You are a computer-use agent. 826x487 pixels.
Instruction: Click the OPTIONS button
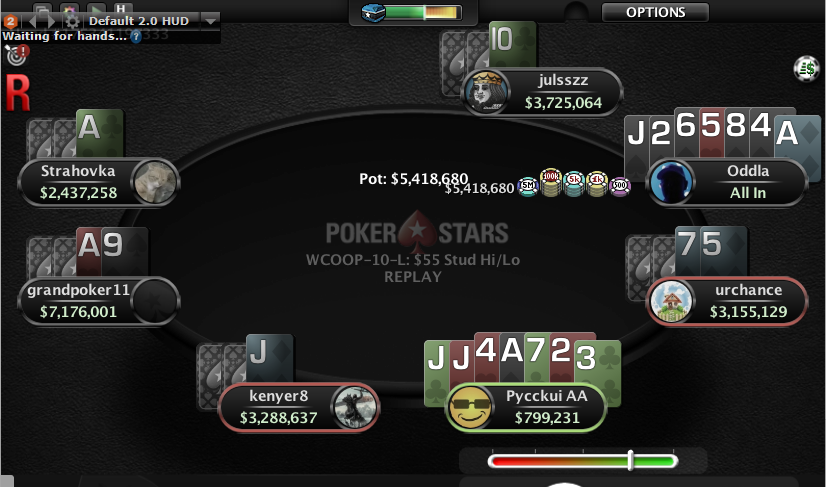point(655,12)
